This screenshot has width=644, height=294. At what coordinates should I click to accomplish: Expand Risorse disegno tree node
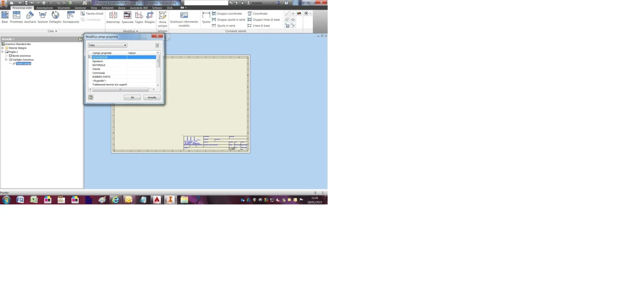(2, 48)
